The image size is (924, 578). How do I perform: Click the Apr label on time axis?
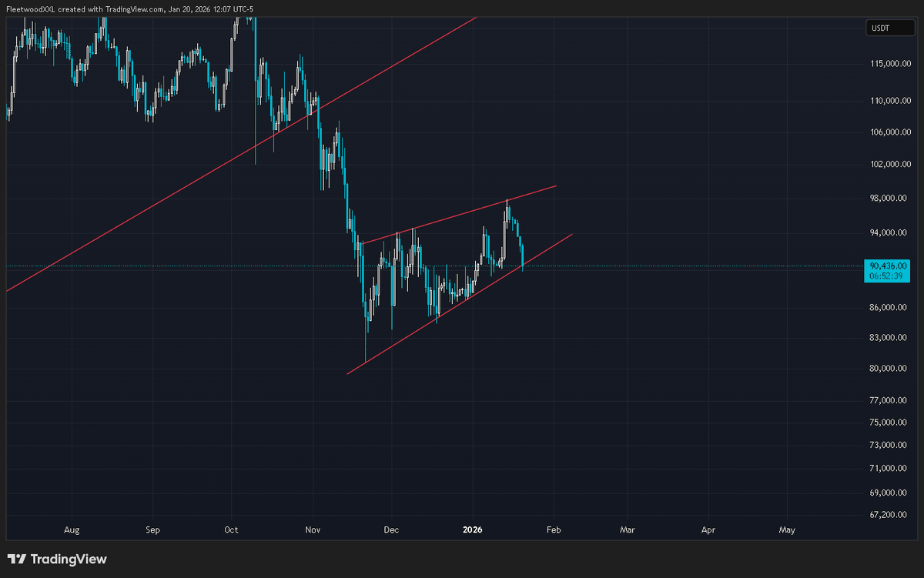(708, 530)
